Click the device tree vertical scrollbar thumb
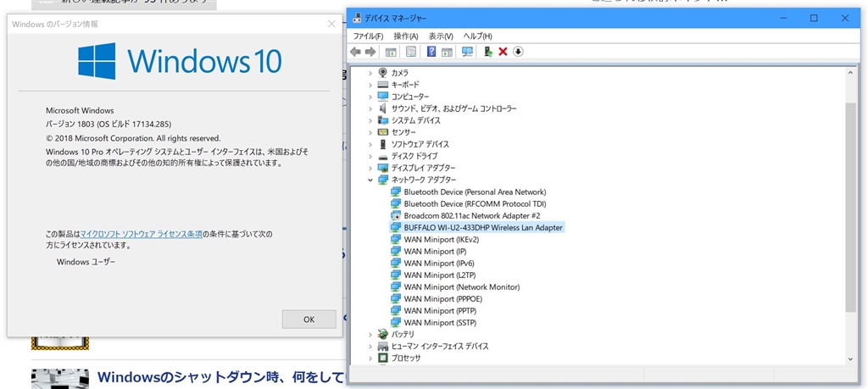Screen dimensions: 868x389 (851, 206)
